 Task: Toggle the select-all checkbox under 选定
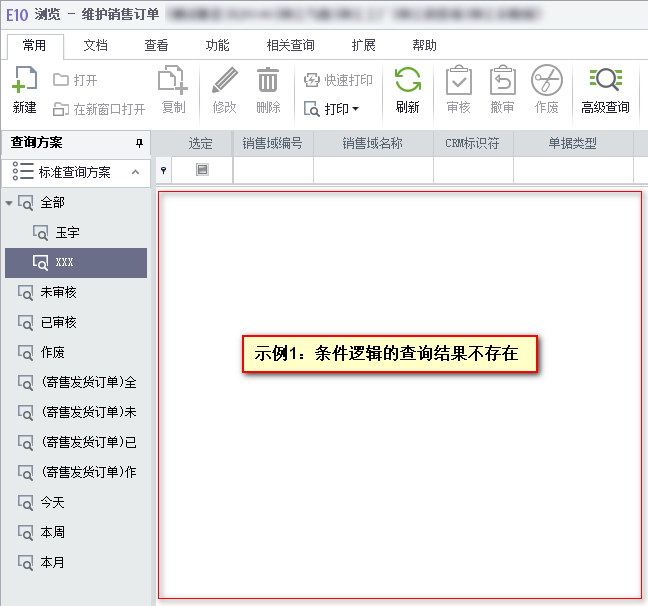pos(202,171)
